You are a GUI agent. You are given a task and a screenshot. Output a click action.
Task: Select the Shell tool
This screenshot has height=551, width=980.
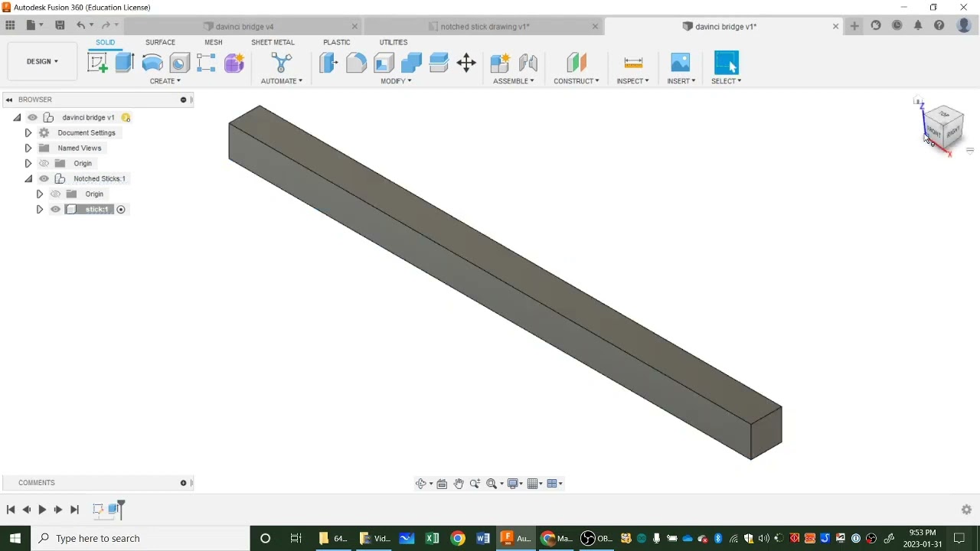tap(384, 63)
